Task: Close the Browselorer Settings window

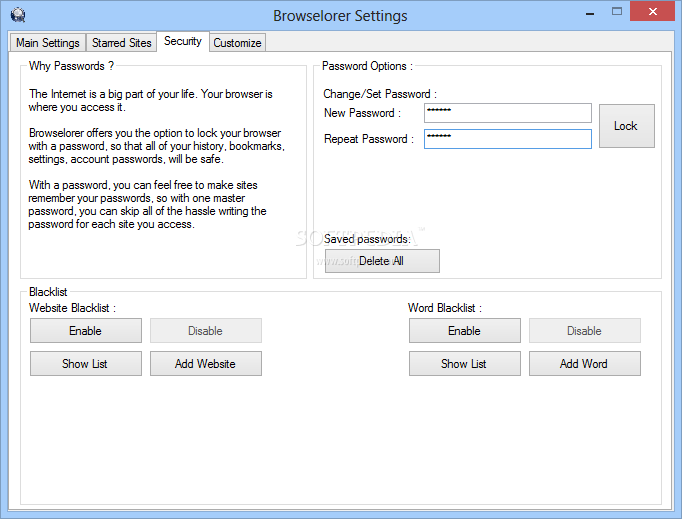Action: (x=652, y=11)
